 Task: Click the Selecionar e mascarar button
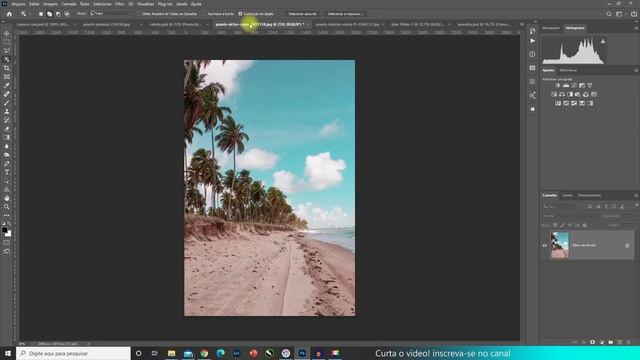click(x=345, y=13)
